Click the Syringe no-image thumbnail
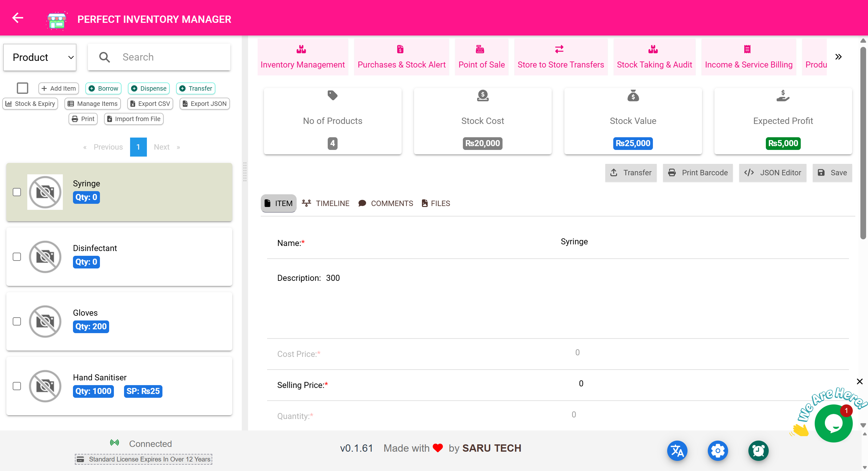 (x=45, y=192)
